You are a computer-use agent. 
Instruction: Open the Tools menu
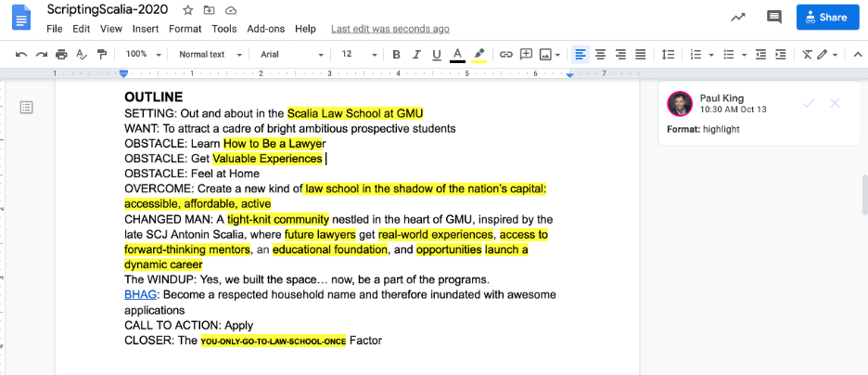224,29
